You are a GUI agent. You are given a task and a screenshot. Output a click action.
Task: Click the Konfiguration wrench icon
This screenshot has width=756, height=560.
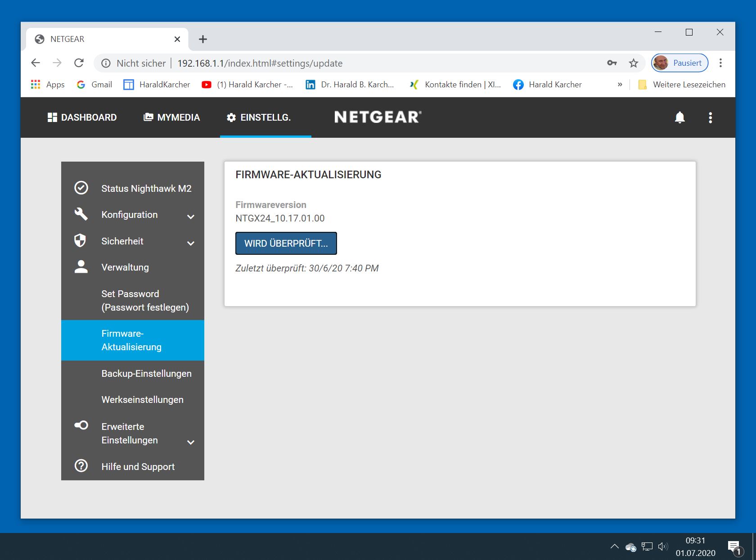(x=81, y=214)
